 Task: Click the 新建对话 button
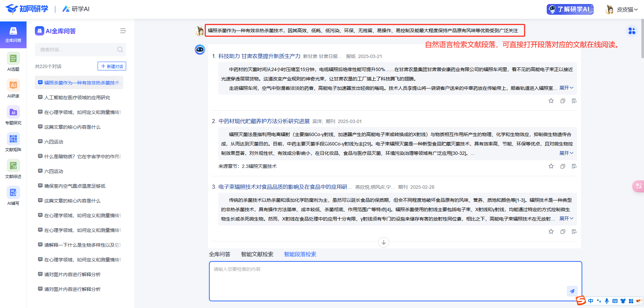point(112,66)
